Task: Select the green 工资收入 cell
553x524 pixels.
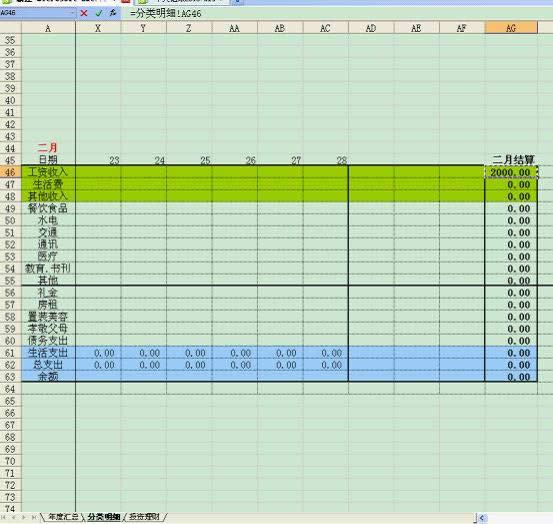Action: point(48,172)
